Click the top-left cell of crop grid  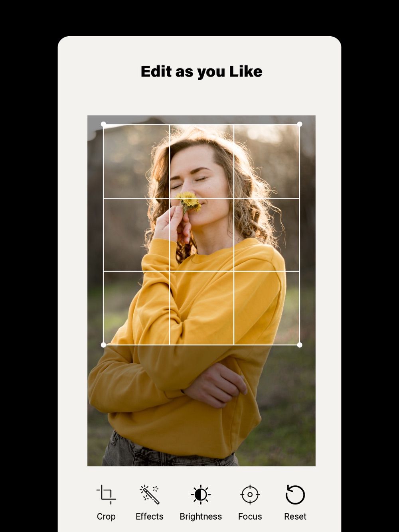136,161
